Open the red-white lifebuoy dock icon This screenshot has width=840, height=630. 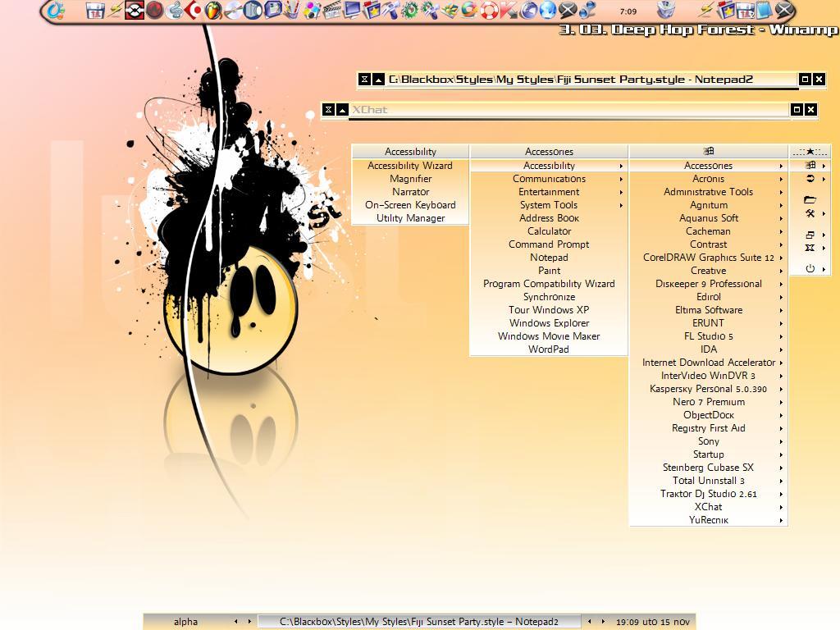pos(491,10)
